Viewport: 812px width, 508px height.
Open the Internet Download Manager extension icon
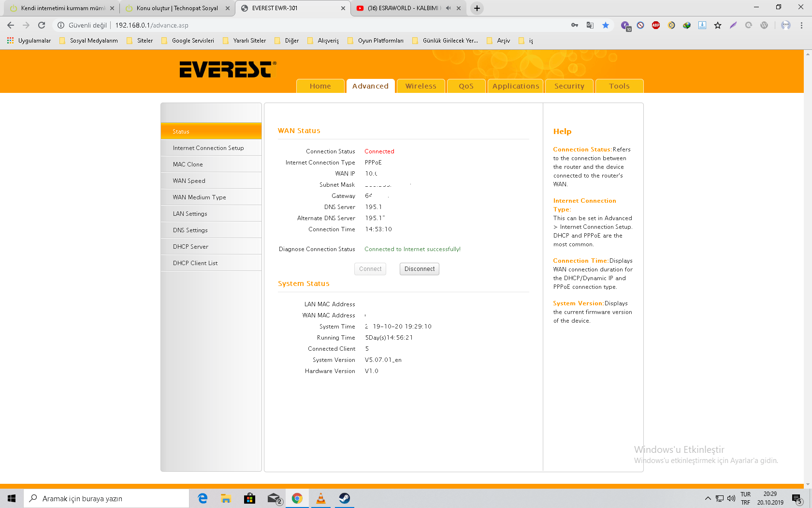pos(687,25)
